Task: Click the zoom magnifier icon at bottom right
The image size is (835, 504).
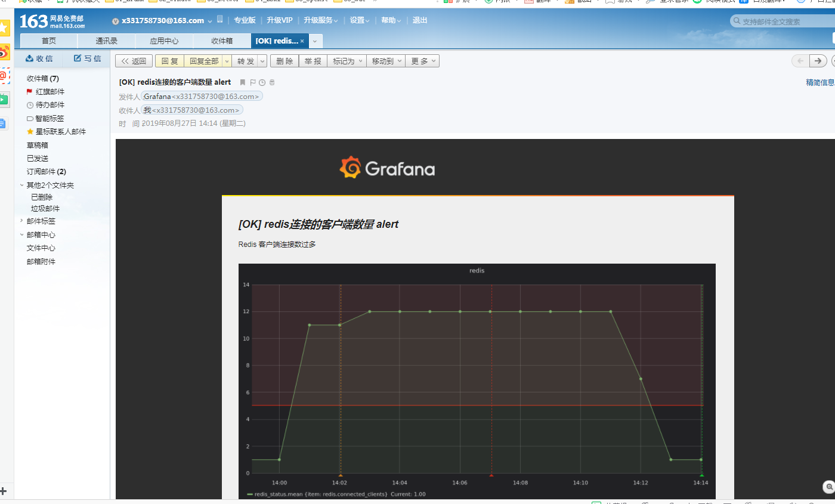Action: click(828, 487)
